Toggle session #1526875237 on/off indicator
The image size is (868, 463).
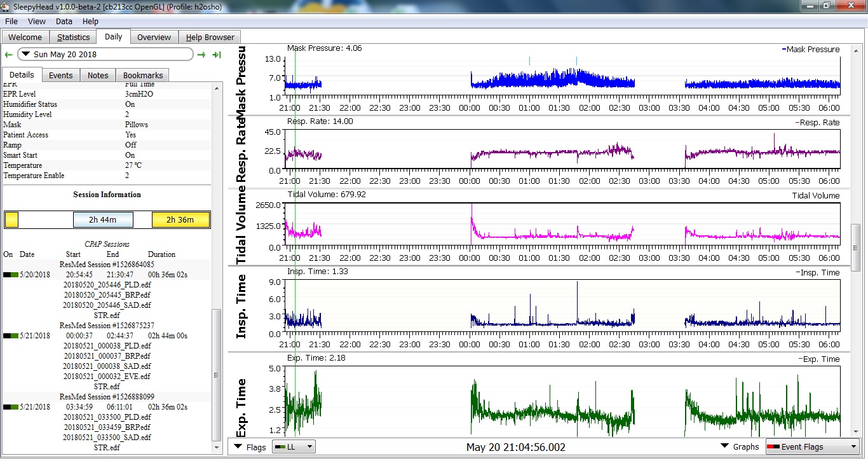pyautogui.click(x=11, y=336)
